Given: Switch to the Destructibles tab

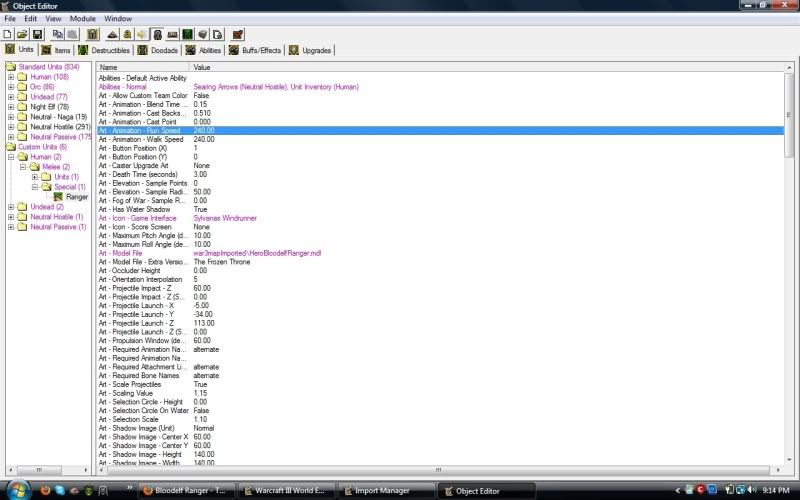Looking at the screenshot, I should pos(104,50).
